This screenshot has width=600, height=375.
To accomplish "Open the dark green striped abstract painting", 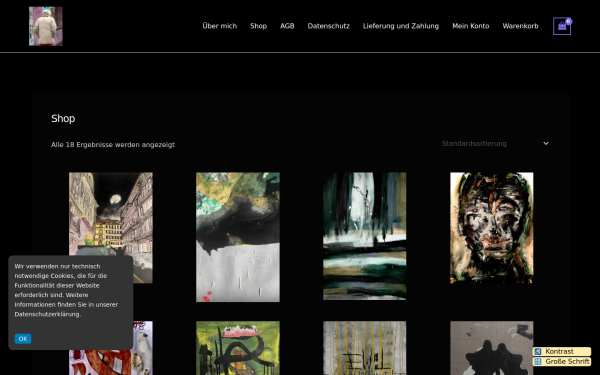I will [x=365, y=236].
